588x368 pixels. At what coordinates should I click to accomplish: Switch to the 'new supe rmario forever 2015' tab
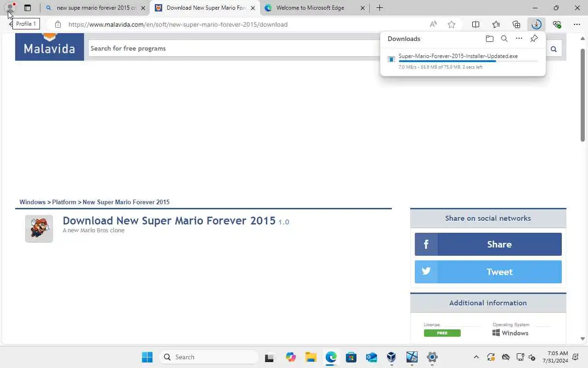pyautogui.click(x=96, y=8)
